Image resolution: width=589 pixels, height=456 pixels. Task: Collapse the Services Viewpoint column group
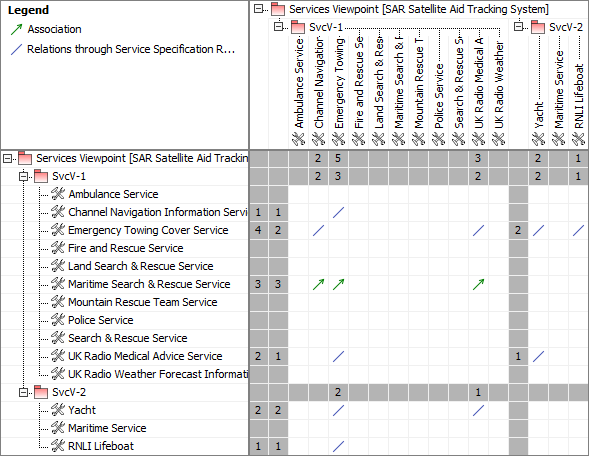click(x=258, y=9)
